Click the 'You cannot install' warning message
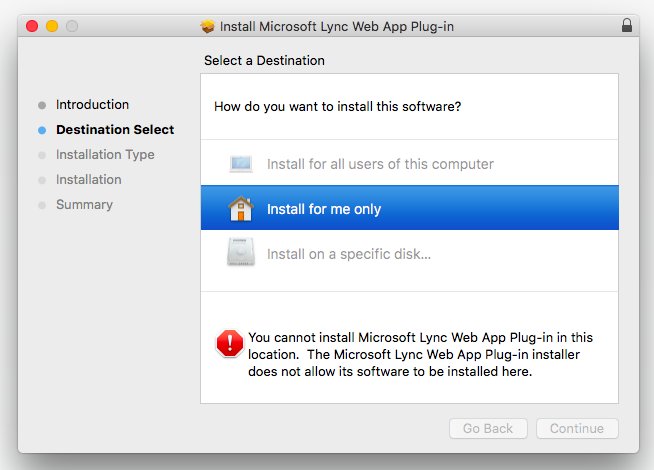This screenshot has height=470, width=654. (420, 354)
